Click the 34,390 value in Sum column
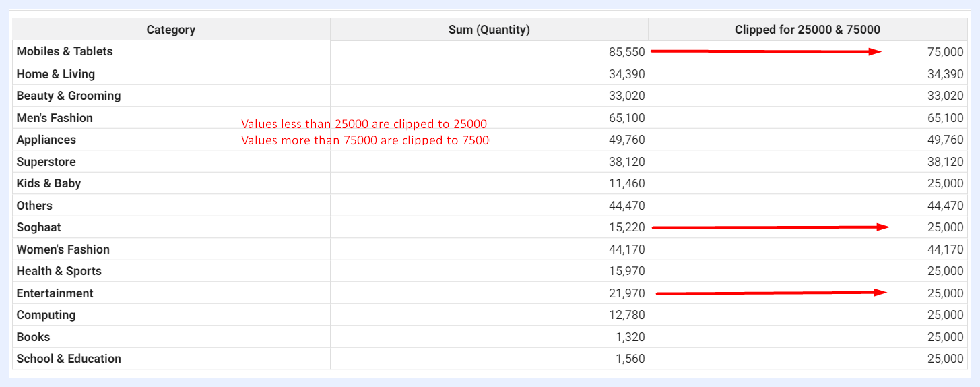 (x=626, y=74)
